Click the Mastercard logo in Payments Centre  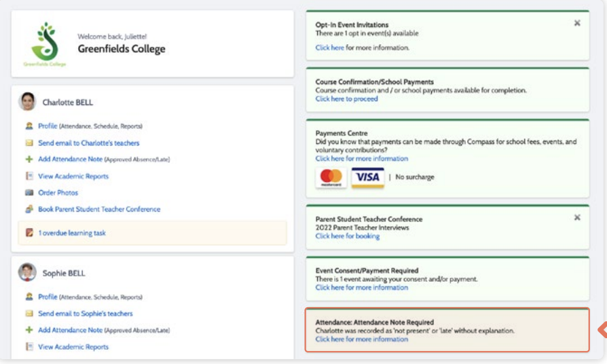tap(331, 178)
